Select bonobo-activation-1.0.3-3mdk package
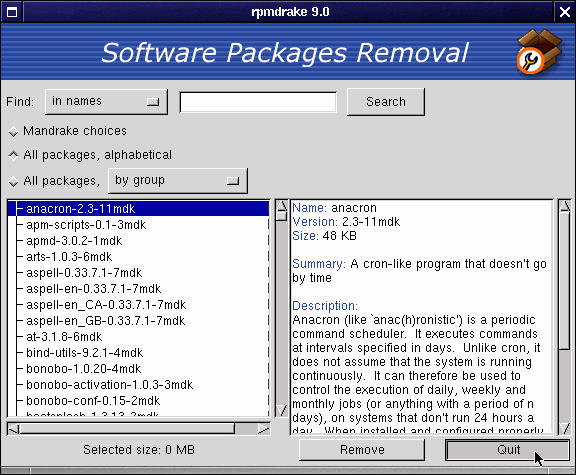Viewport: 576px width, 475px height. (138, 384)
